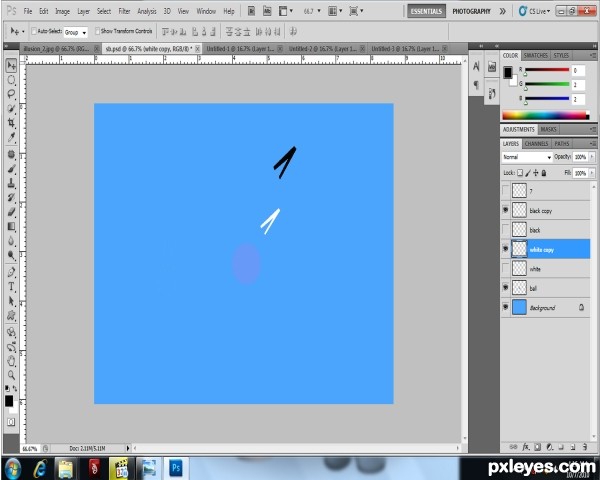Switch to the Swatches tab
This screenshot has width=600, height=480.
pos(535,56)
